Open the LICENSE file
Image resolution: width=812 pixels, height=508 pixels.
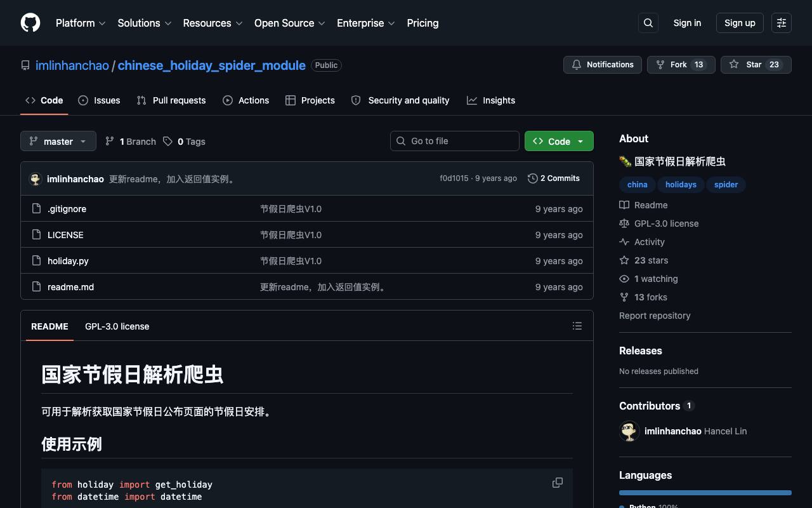pyautogui.click(x=65, y=235)
